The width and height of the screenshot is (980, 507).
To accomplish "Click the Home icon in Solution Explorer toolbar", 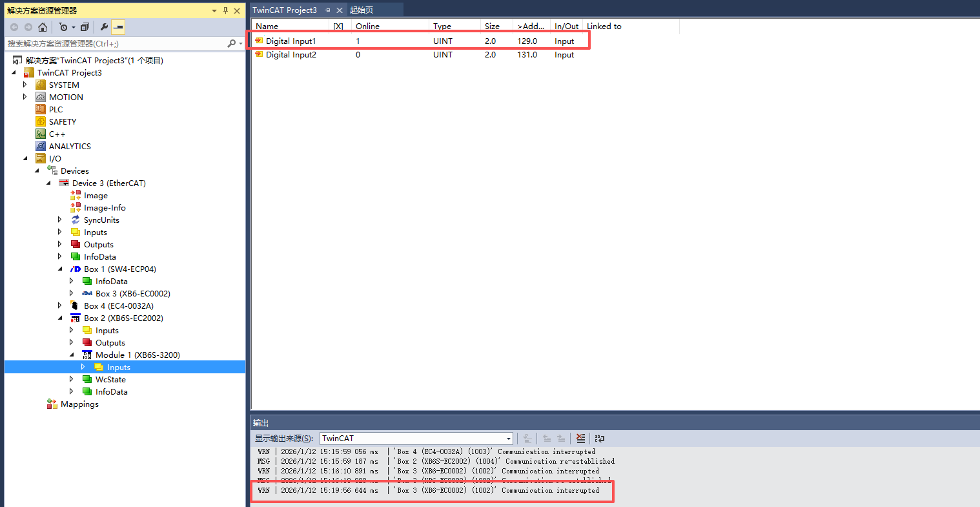I will point(43,27).
